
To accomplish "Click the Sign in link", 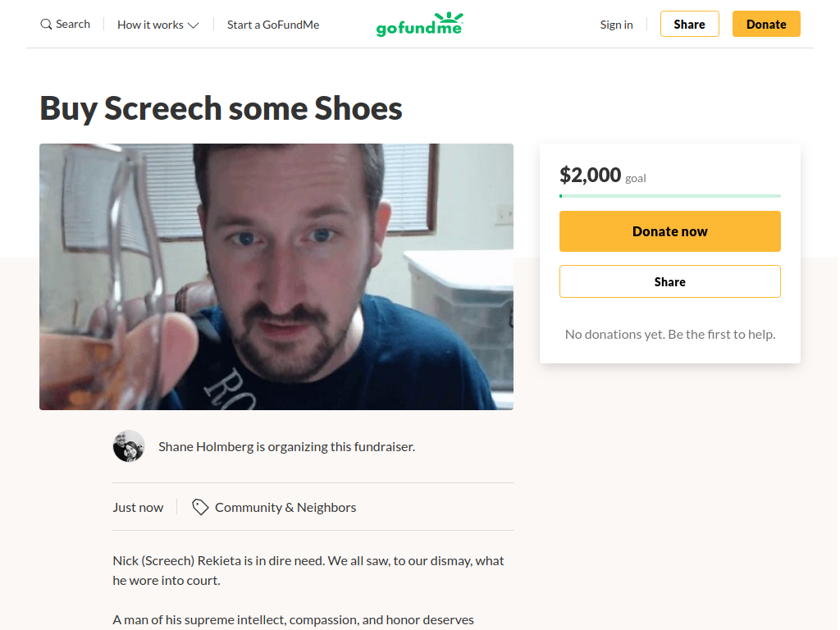I will [x=616, y=25].
